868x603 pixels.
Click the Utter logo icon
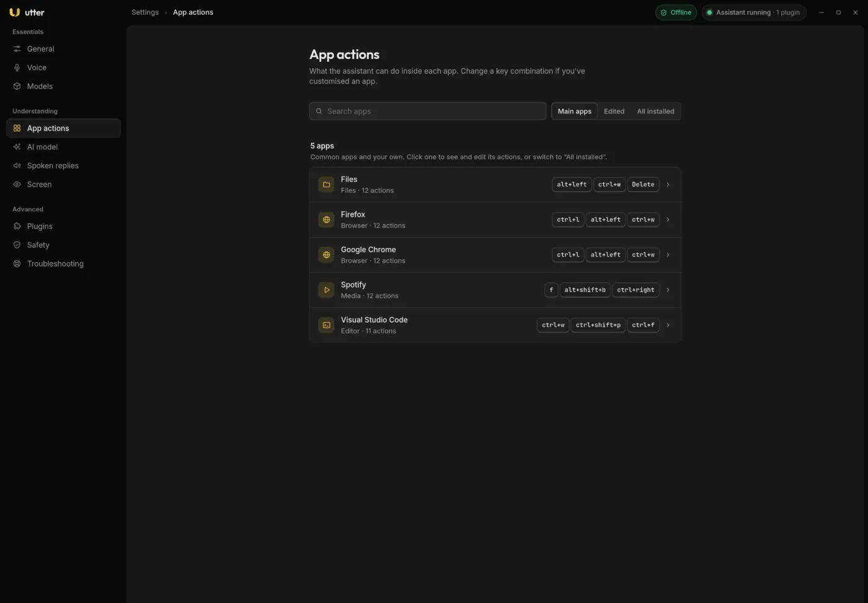[14, 12]
